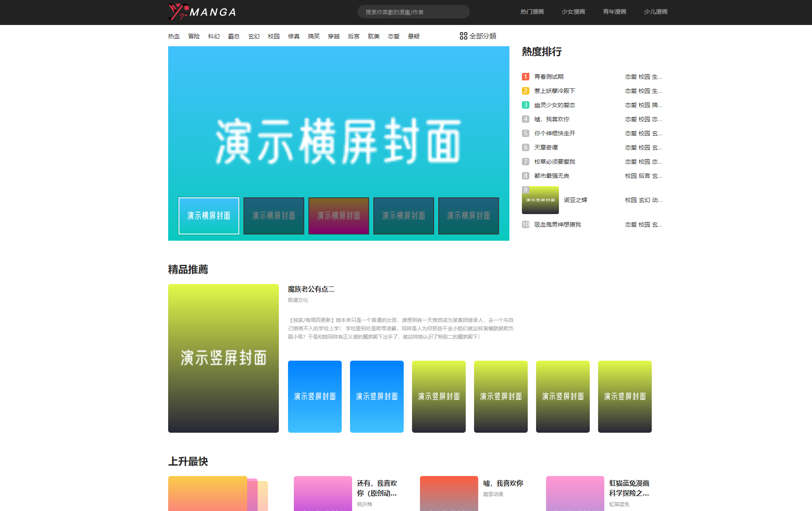Image resolution: width=812 pixels, height=511 pixels.
Task: Select the 悬疑 genre category
Action: click(414, 37)
